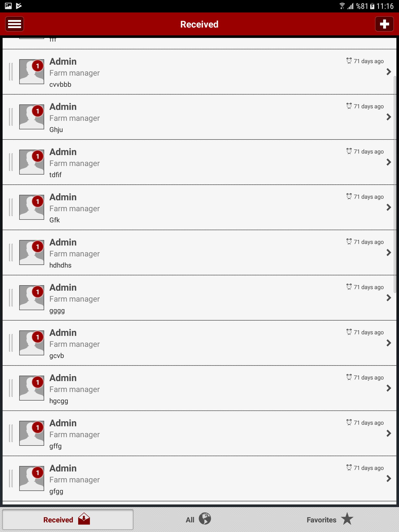The height and width of the screenshot is (532, 399).
Task: Click the wifi status icon
Action: tap(342, 6)
